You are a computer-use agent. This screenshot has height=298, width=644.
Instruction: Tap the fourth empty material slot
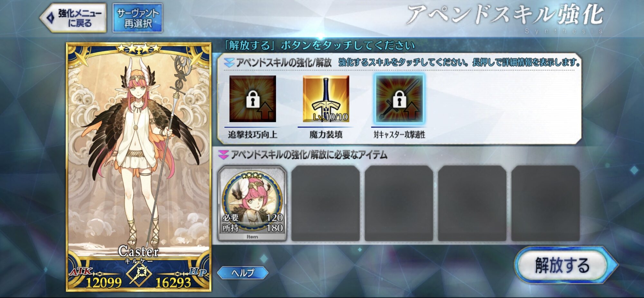[x=472, y=203]
